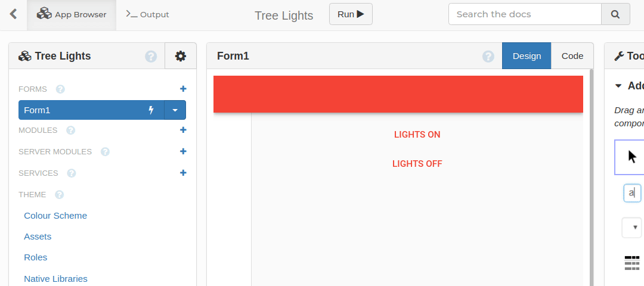Select the dropdown component in Toolbox
The image size is (644, 286).
pyautogui.click(x=632, y=227)
